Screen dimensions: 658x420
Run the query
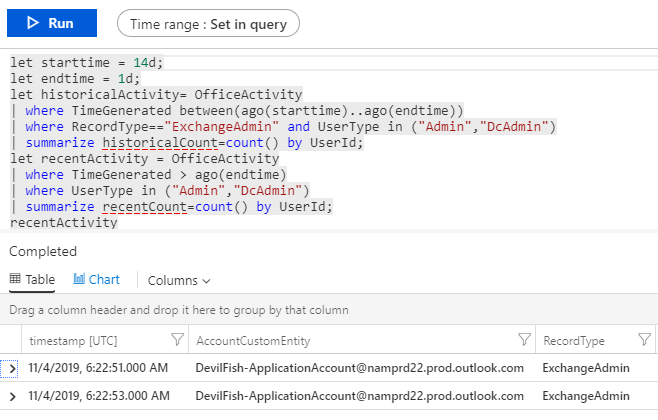click(52, 22)
